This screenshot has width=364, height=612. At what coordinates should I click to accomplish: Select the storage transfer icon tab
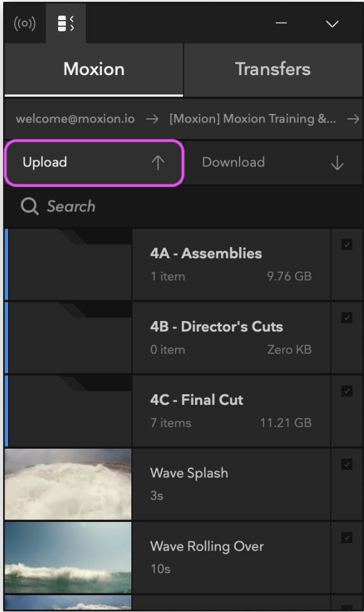tap(66, 23)
